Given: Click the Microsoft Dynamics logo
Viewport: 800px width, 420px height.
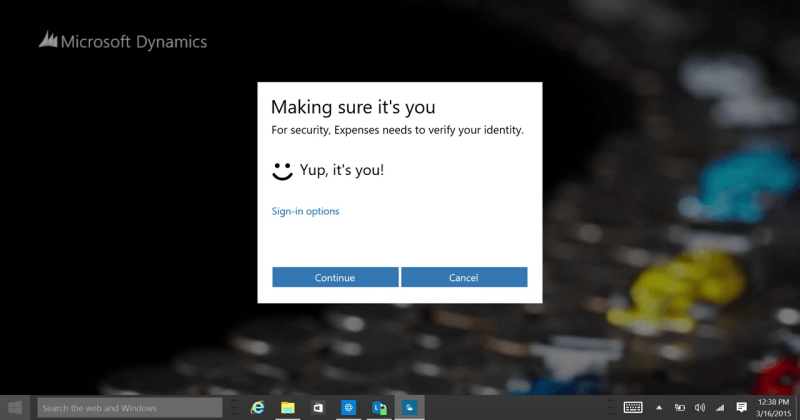Looking at the screenshot, I should coord(123,41).
